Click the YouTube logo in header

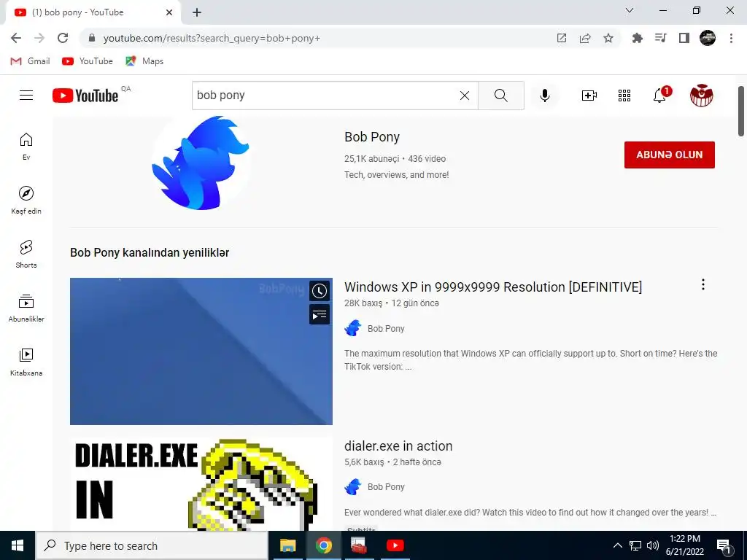(85, 96)
